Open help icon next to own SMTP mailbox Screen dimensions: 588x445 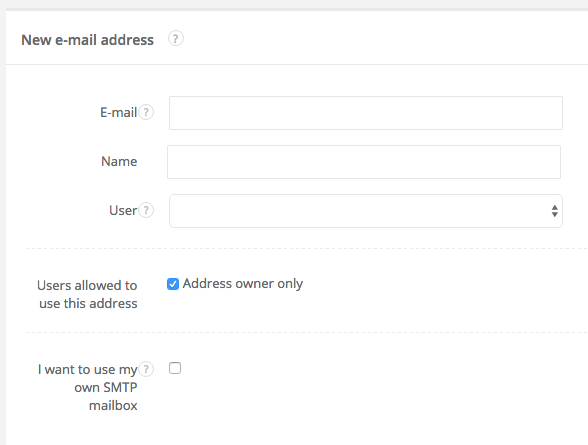(146, 369)
